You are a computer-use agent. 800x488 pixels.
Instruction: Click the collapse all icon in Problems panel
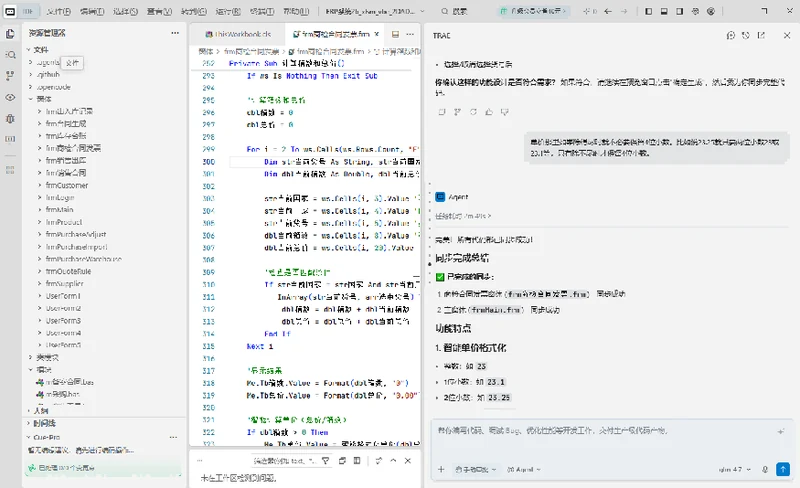pyautogui.click(x=342, y=460)
